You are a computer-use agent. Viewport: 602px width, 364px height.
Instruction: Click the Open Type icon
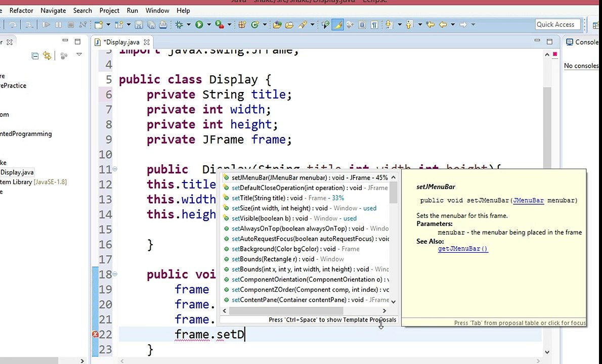pos(277,25)
